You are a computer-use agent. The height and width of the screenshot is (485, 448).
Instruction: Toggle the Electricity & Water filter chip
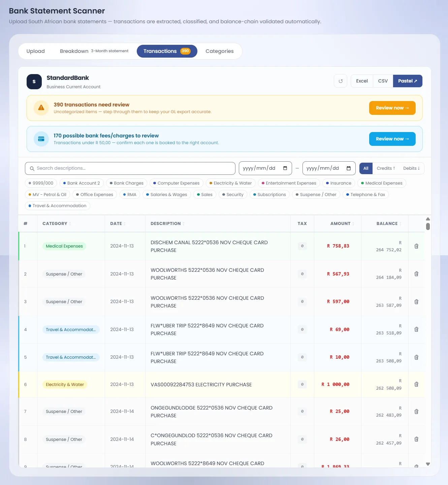pos(231,183)
